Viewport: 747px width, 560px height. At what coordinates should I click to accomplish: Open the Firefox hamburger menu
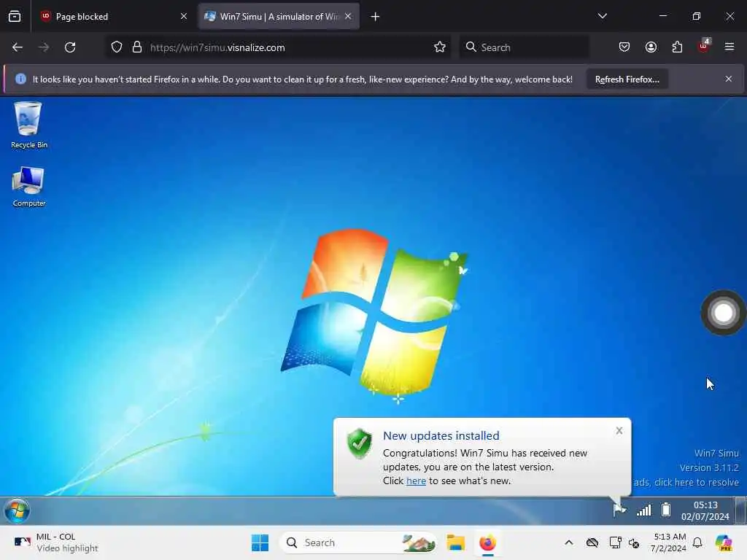729,47
